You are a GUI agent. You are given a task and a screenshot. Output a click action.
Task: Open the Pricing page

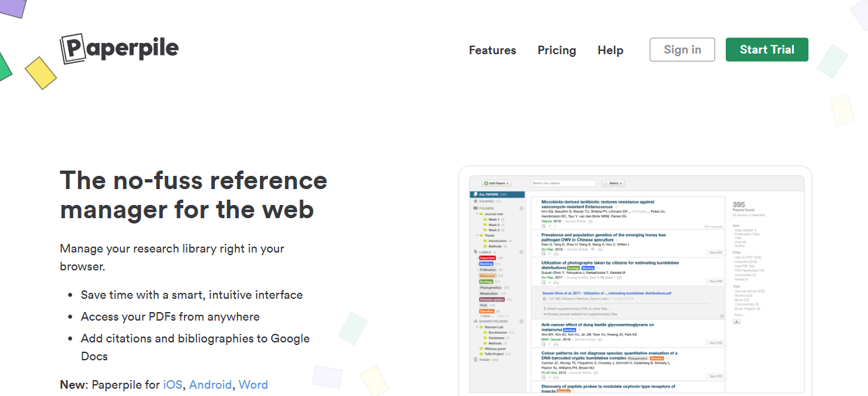(x=556, y=50)
